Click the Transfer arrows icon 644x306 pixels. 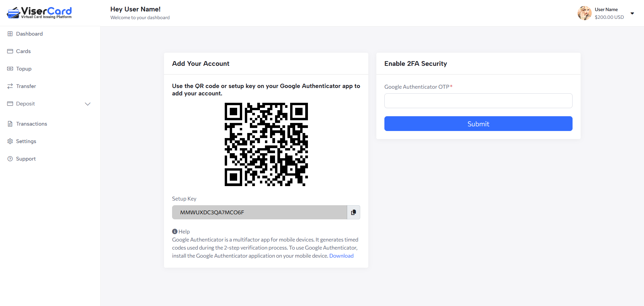pos(10,86)
